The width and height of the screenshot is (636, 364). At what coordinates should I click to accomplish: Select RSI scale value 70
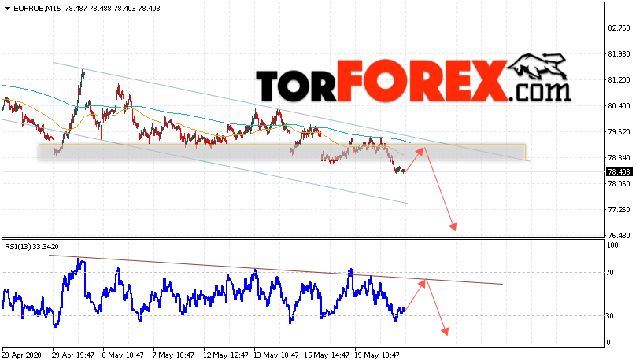coord(610,273)
